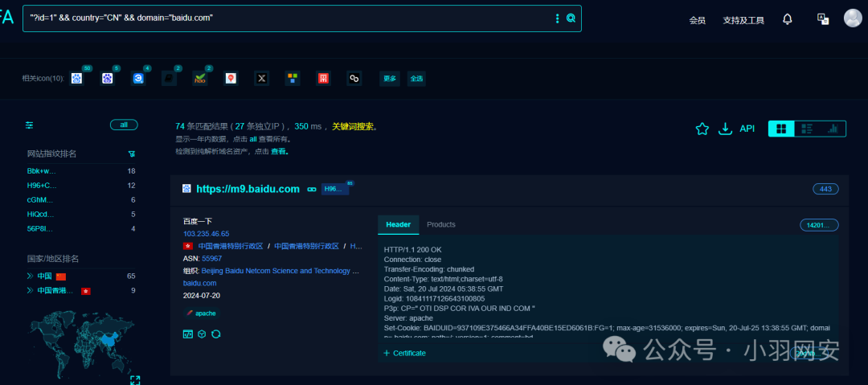Image resolution: width=868 pixels, height=385 pixels.
Task: Select the chain-link related icon
Action: 354,78
